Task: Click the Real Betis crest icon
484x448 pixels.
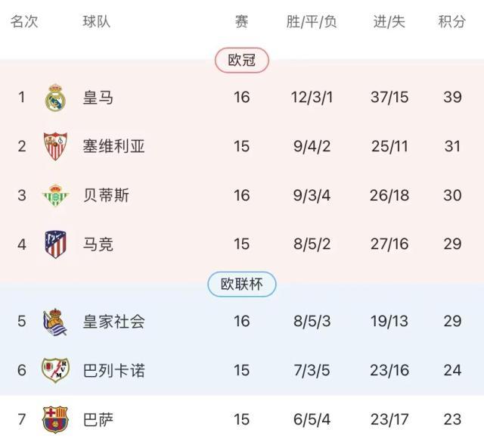Action: click(56, 195)
